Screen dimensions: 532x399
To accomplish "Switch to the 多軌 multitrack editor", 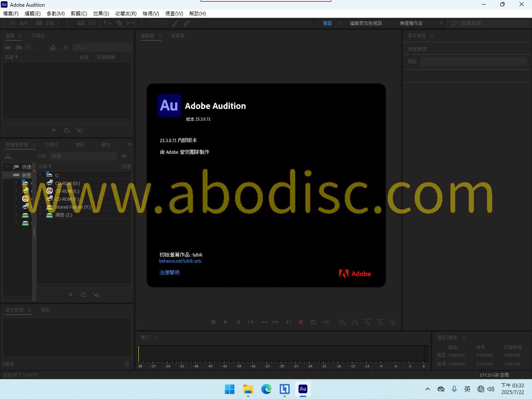I will (45, 23).
